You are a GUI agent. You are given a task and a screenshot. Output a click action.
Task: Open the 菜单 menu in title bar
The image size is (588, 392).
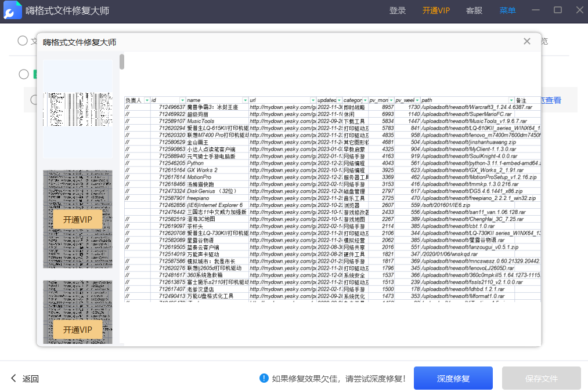click(x=507, y=10)
